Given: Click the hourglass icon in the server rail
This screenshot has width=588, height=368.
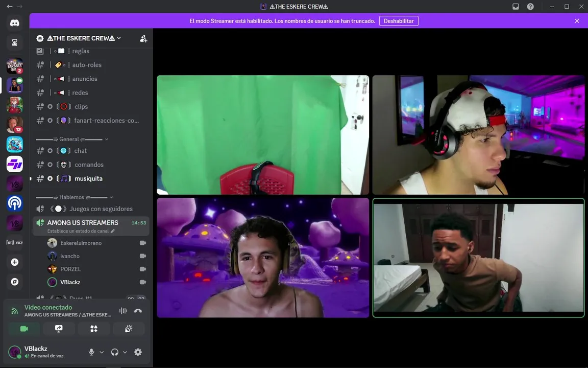Looking at the screenshot, I should [15, 43].
